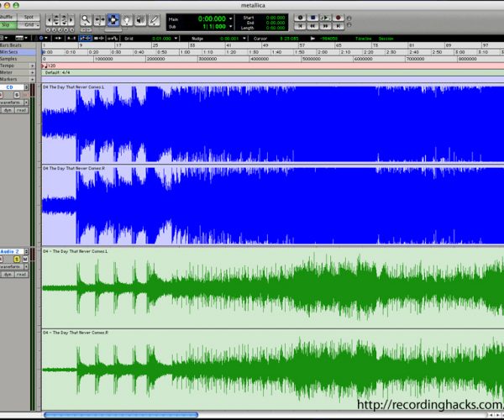Toggle the Commands Keyboard Focus a...z button

[71, 39]
